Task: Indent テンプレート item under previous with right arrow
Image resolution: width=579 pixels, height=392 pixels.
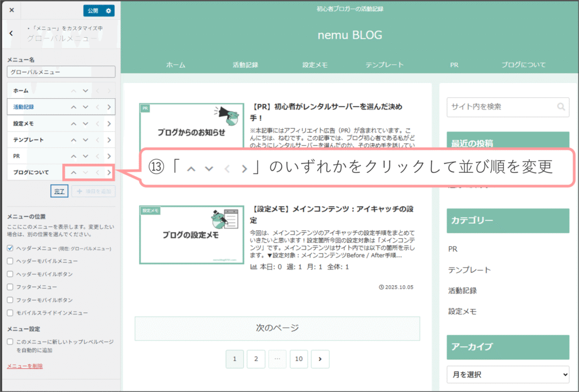Action: click(x=109, y=140)
